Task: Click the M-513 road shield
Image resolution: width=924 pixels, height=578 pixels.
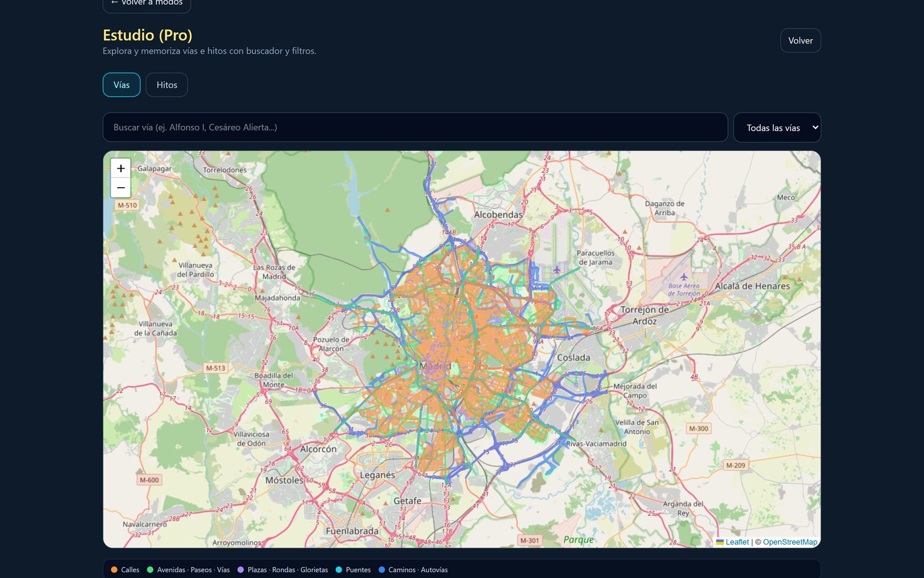Action: click(x=215, y=368)
